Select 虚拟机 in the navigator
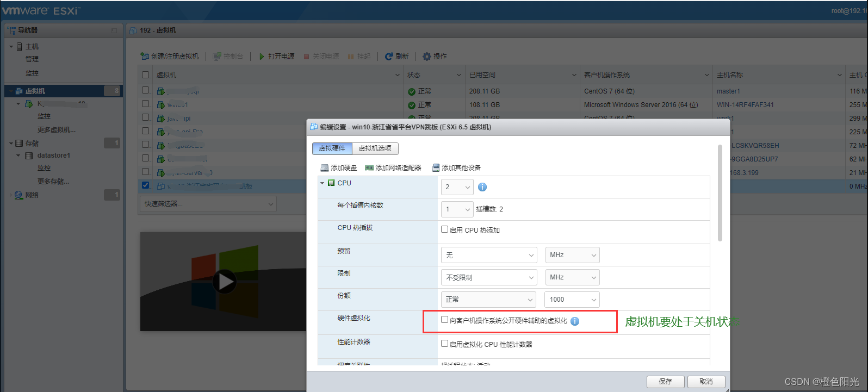This screenshot has height=392, width=868. (64, 91)
